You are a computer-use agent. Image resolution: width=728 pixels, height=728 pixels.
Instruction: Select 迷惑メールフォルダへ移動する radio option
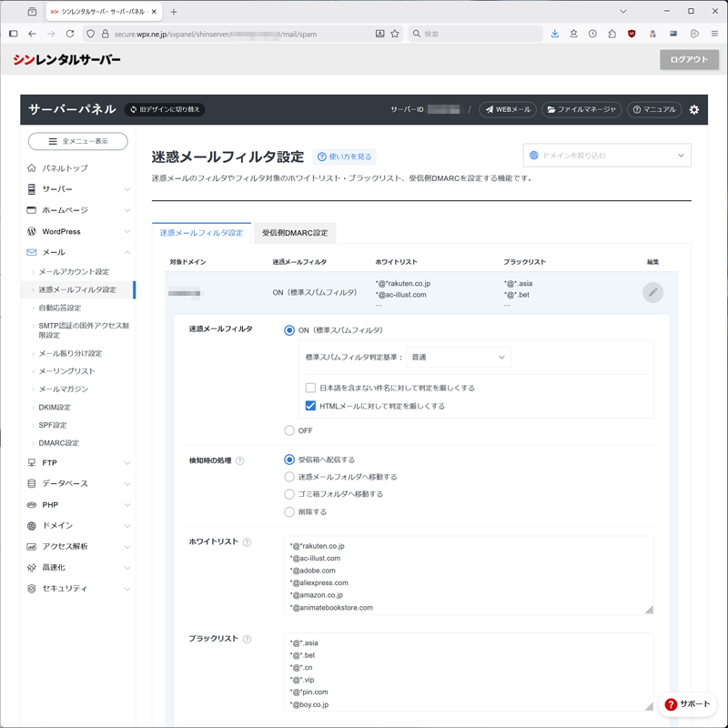(x=289, y=477)
